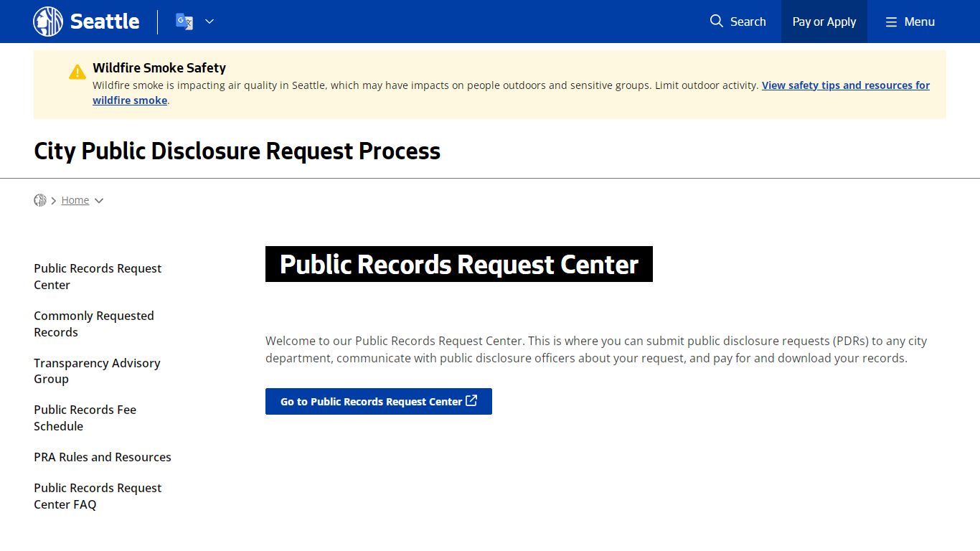Go to the Home breadcrumb link
Image resolution: width=980 pixels, height=551 pixels.
[75, 200]
